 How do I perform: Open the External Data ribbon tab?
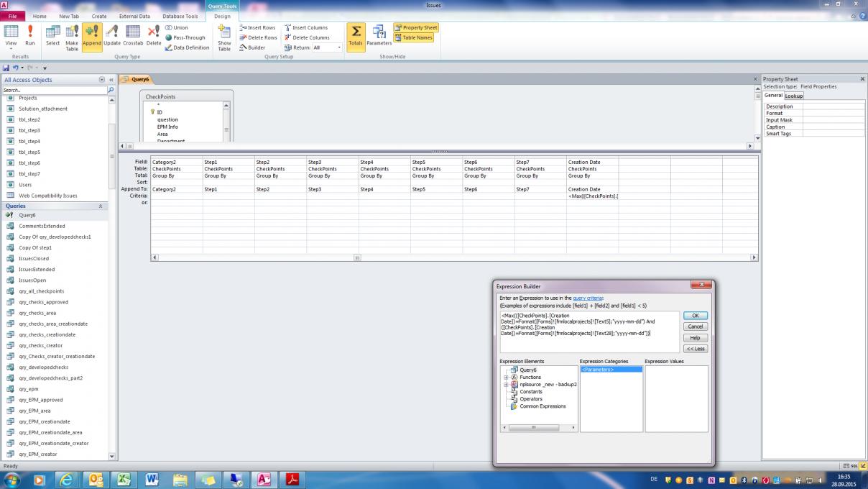point(134,16)
